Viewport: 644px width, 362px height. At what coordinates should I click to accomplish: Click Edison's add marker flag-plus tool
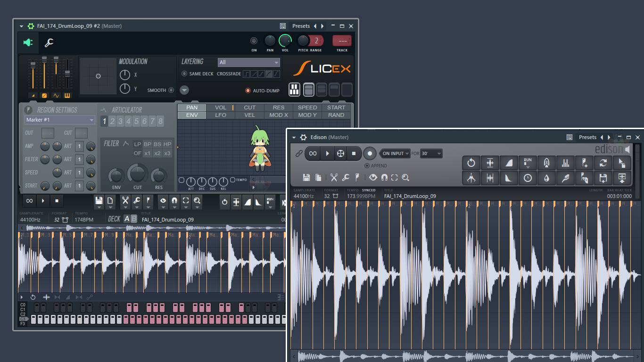(x=584, y=163)
